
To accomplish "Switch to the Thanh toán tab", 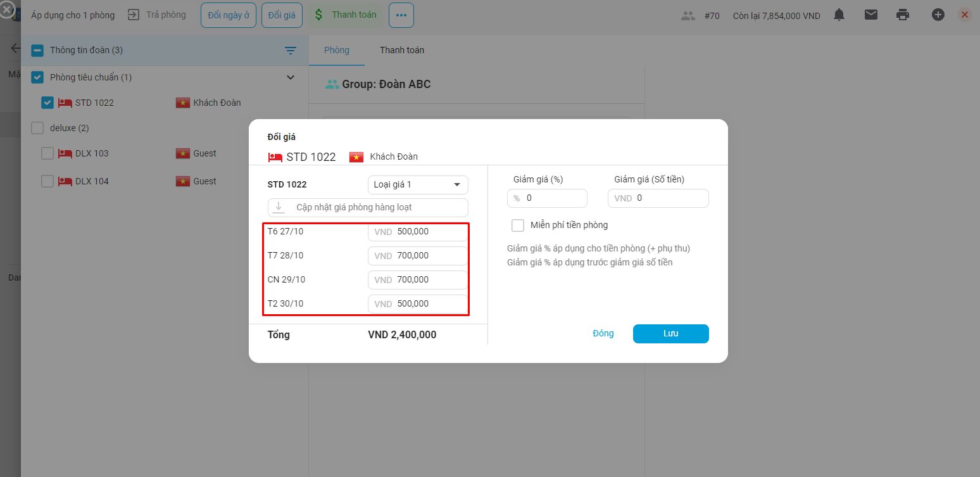I will pos(402,50).
